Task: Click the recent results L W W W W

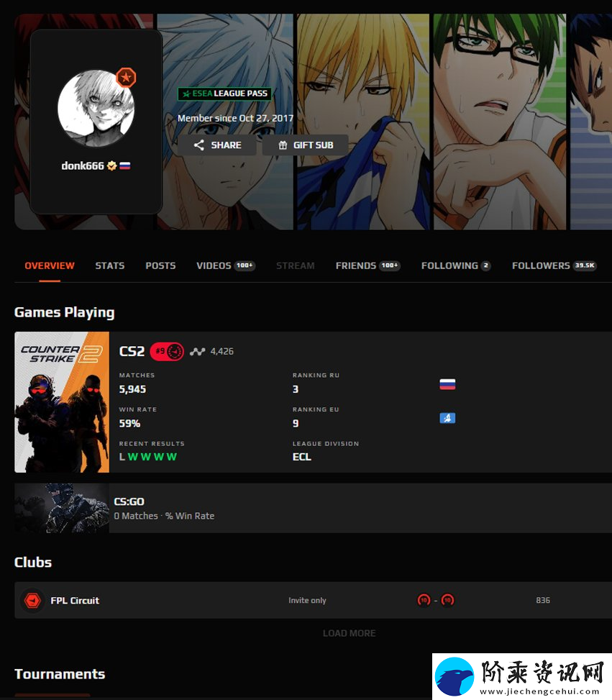Action: 147,457
